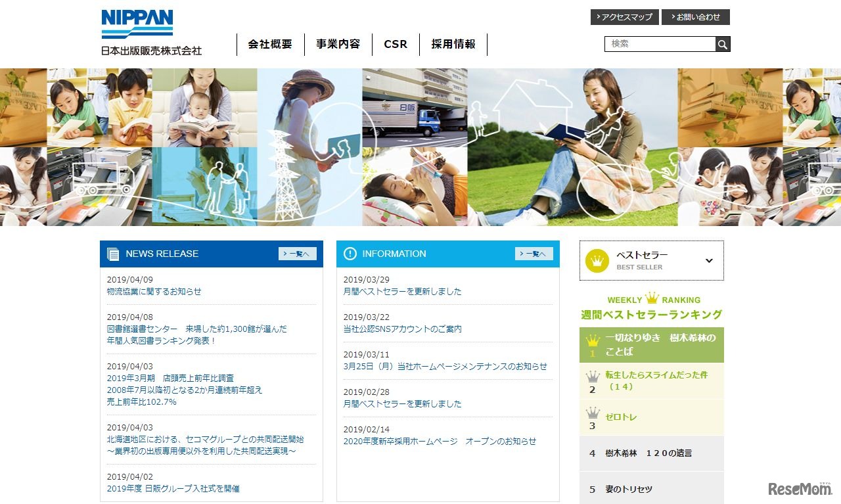Click 一覧へ in the NEWS RELEASE panel
Screen dimensions: 841x504
point(297,253)
